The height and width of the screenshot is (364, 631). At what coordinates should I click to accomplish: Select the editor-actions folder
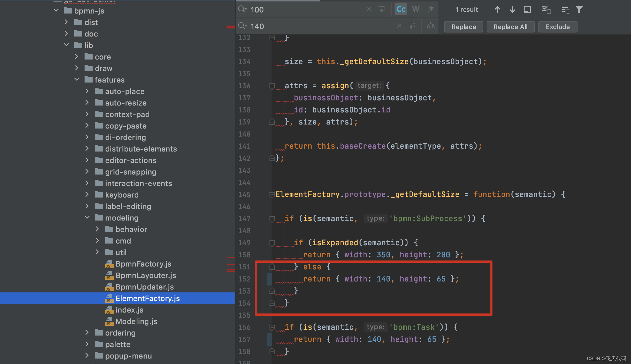[x=131, y=160]
